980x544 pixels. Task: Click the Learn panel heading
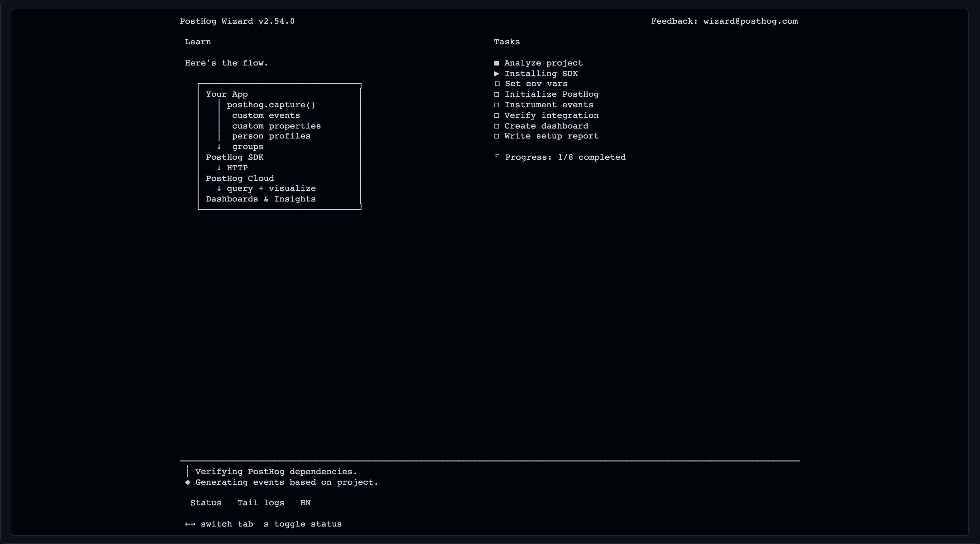coord(198,42)
